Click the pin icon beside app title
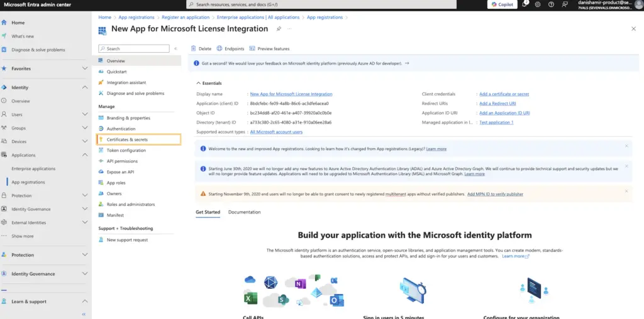Viewport: 644px width, 319px height. point(279,29)
